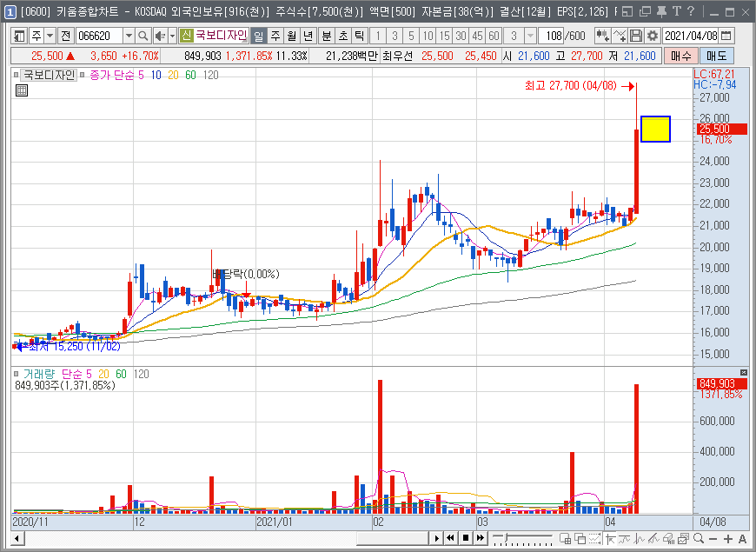Toggle the 거래량 volume indicator marker

pos(16,374)
